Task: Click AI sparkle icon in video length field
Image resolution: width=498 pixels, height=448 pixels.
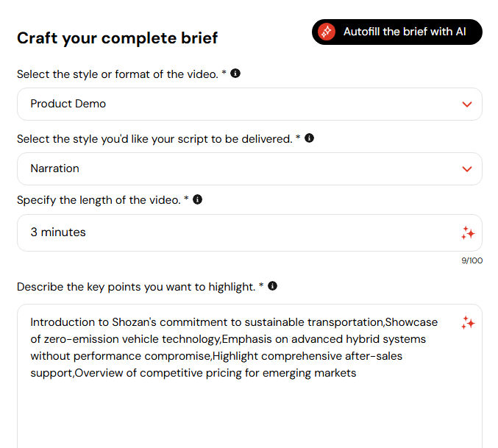Action: tap(468, 233)
